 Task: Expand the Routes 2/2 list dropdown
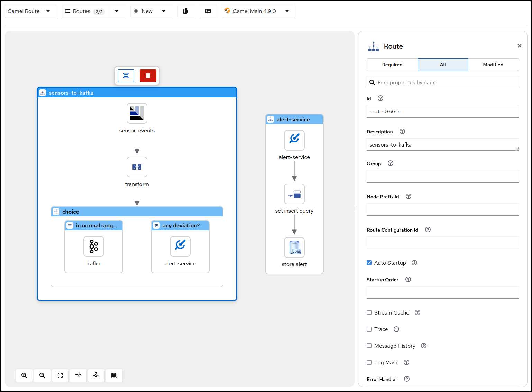point(117,11)
